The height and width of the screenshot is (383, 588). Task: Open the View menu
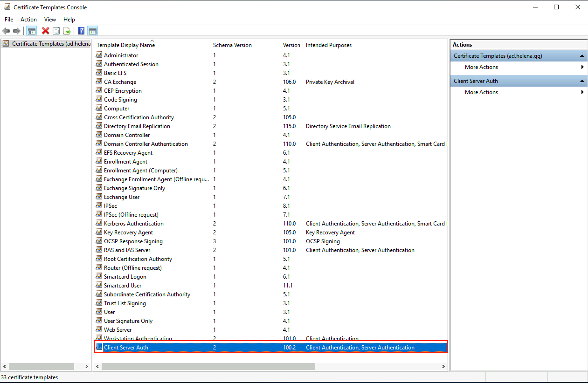pyautogui.click(x=50, y=20)
